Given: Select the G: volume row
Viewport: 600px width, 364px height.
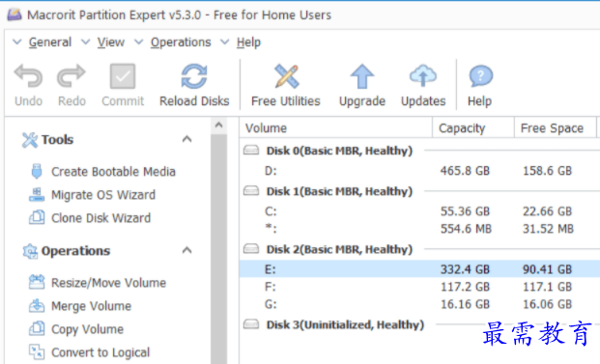Looking at the screenshot, I should pyautogui.click(x=419, y=304).
